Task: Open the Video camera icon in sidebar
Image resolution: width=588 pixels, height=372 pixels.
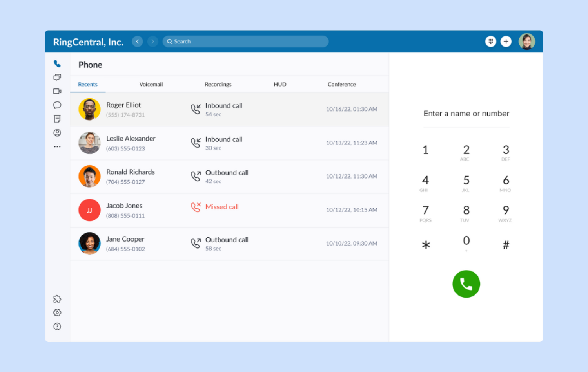Action: point(57,91)
